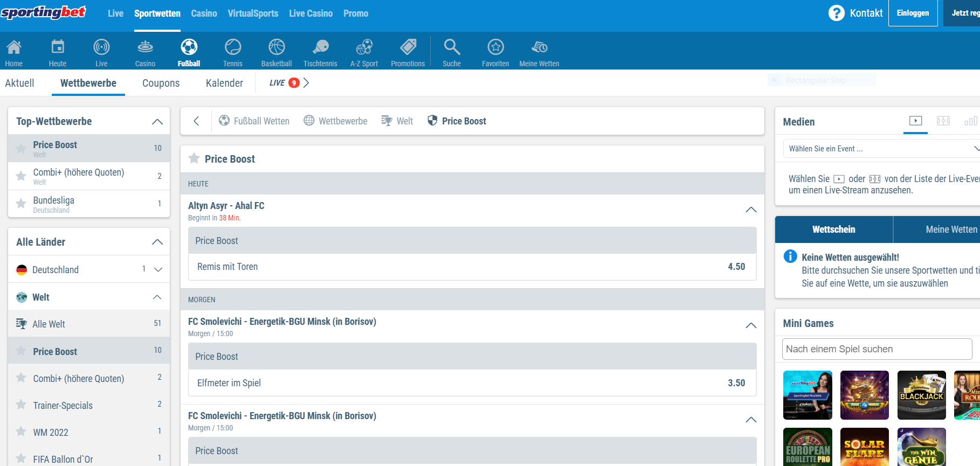
Task: Collapse the Top-Wettbewerbe panel
Action: 157,122
